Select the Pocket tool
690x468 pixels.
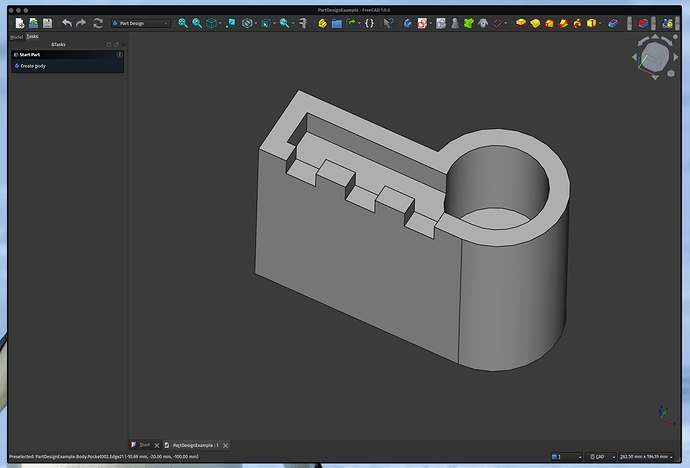click(x=613, y=23)
